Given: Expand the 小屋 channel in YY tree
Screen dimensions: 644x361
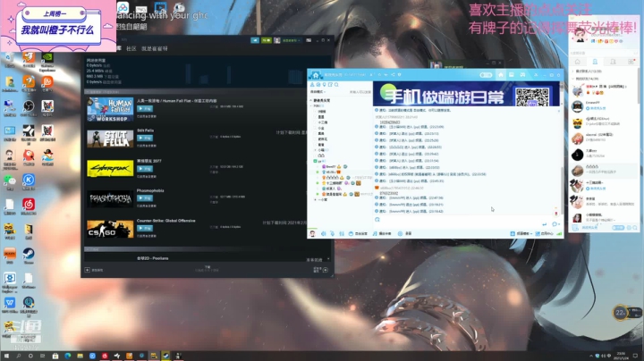Looking at the screenshot, I should coord(316,200).
